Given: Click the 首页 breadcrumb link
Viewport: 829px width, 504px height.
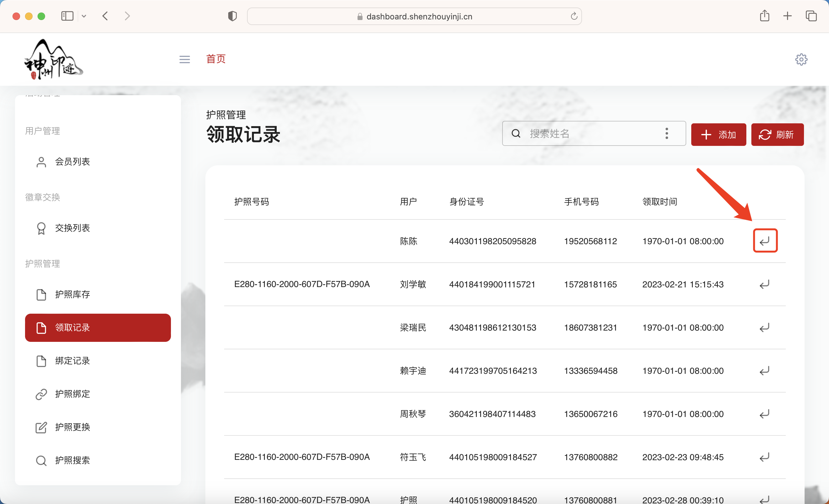Looking at the screenshot, I should click(x=216, y=59).
